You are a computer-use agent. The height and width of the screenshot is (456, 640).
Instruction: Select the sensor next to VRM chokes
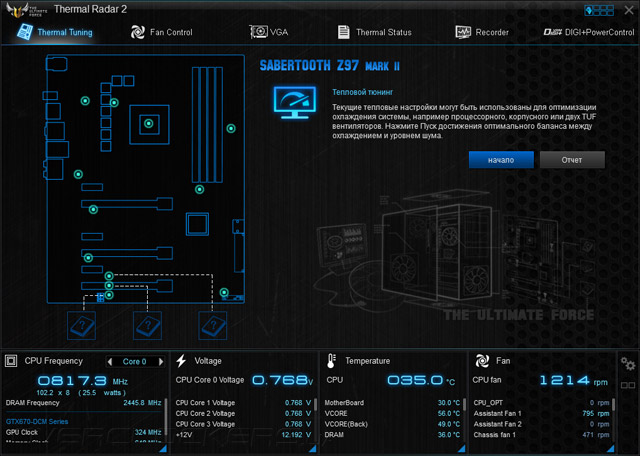pos(114,103)
